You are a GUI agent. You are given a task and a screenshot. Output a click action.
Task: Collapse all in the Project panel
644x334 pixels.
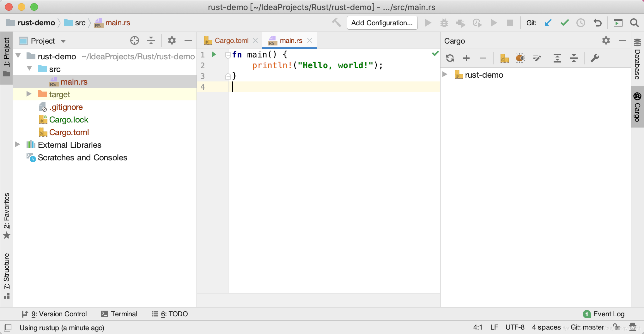coord(151,41)
